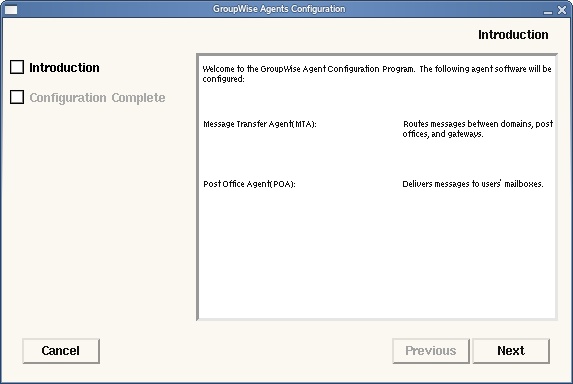The height and width of the screenshot is (384, 573).
Task: Click the welcome message paragraph
Action: pyautogui.click(x=377, y=74)
